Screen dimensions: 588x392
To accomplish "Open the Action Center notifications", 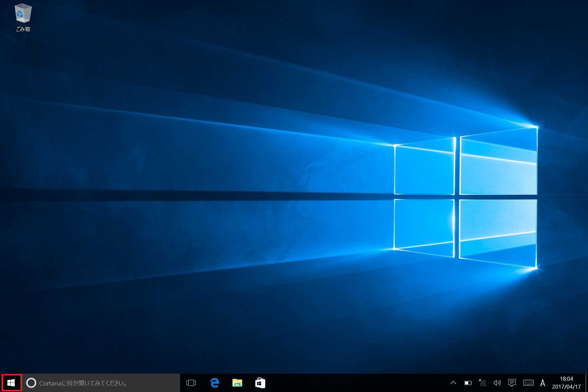I will coord(512,383).
